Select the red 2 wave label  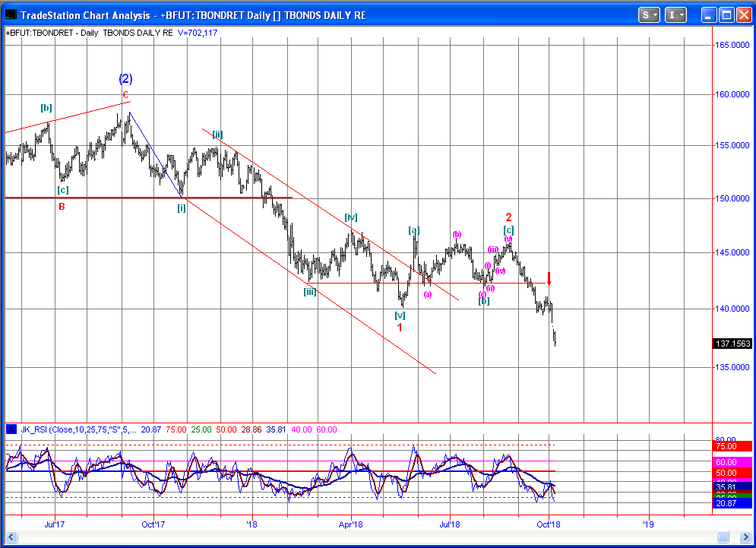coord(508,217)
